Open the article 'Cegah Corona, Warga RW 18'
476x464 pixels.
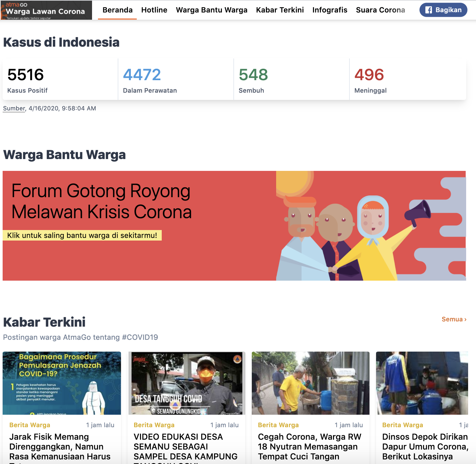tap(310, 447)
